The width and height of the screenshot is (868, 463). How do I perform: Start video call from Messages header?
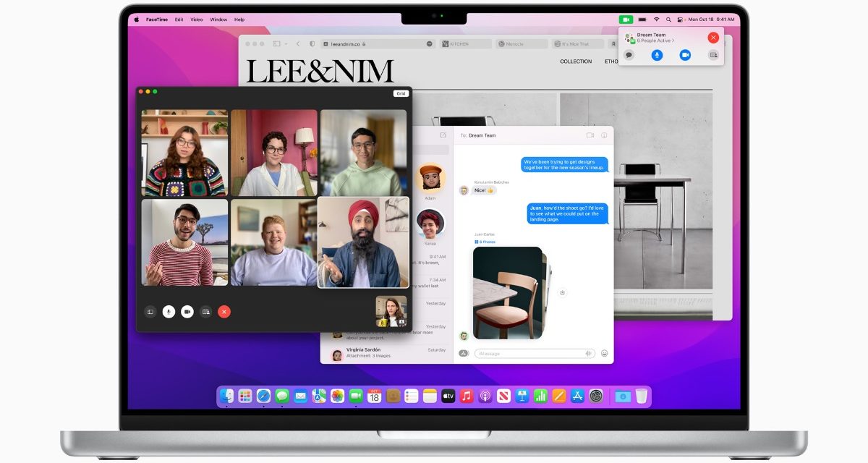click(590, 135)
